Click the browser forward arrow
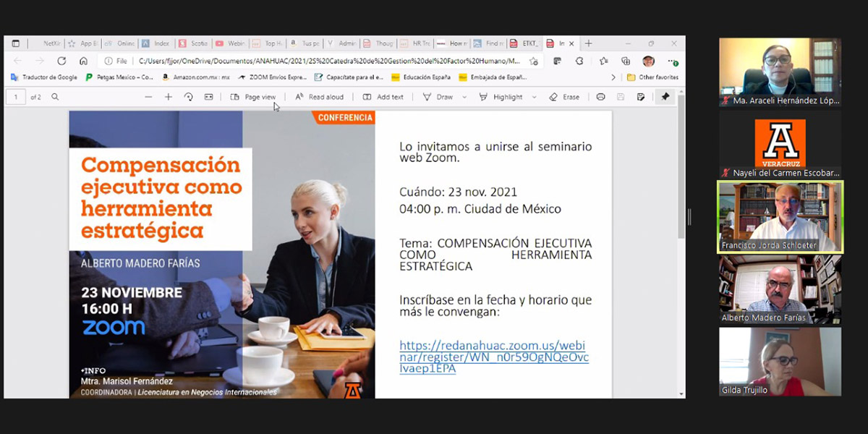868x434 pixels. click(39, 61)
